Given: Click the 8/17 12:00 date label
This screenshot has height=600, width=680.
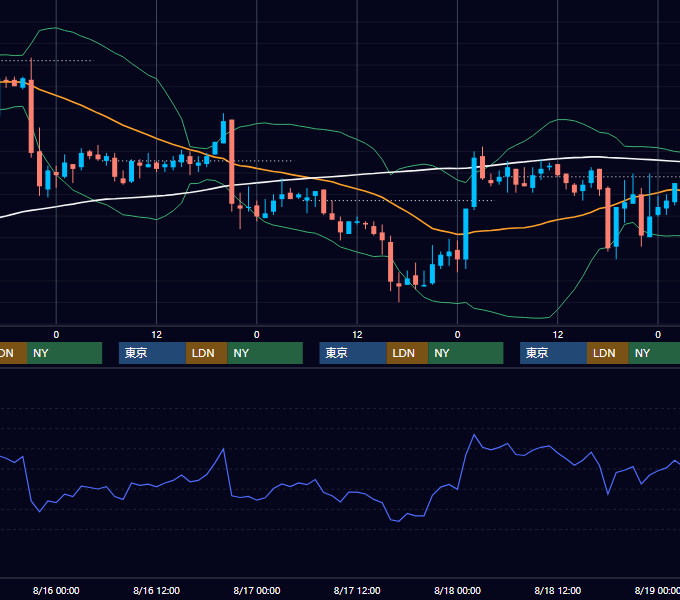Looking at the screenshot, I should pyautogui.click(x=357, y=590).
